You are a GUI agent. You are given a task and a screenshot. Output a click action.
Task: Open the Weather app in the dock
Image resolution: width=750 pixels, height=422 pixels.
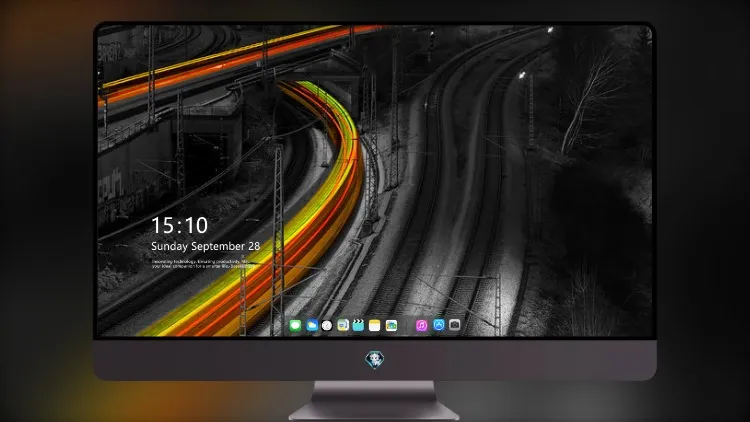(x=312, y=326)
